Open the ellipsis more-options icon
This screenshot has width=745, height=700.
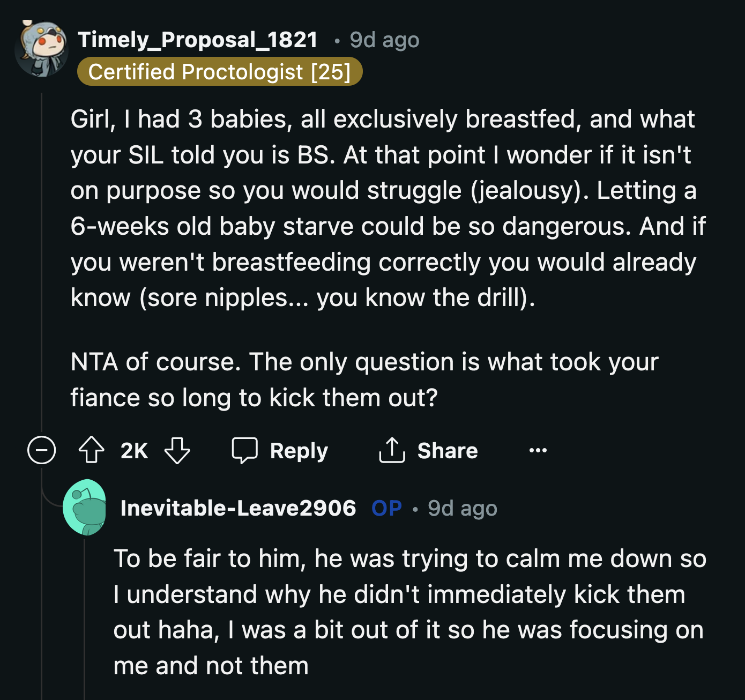pyautogui.click(x=538, y=450)
